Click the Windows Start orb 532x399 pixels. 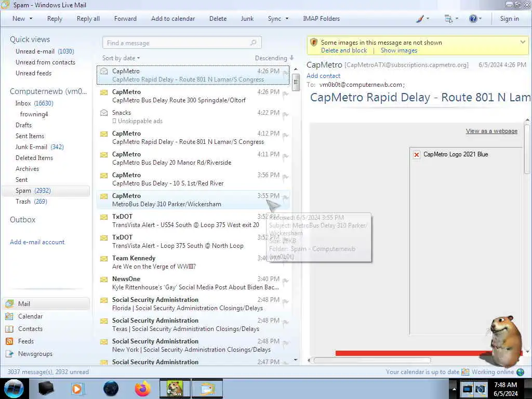click(14, 389)
